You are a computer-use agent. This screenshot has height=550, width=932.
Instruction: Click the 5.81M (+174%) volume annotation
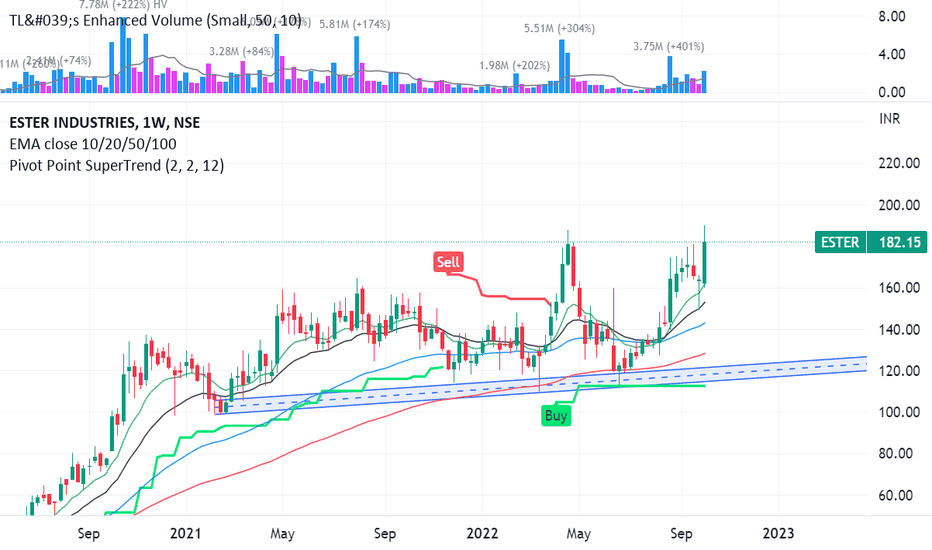[355, 24]
